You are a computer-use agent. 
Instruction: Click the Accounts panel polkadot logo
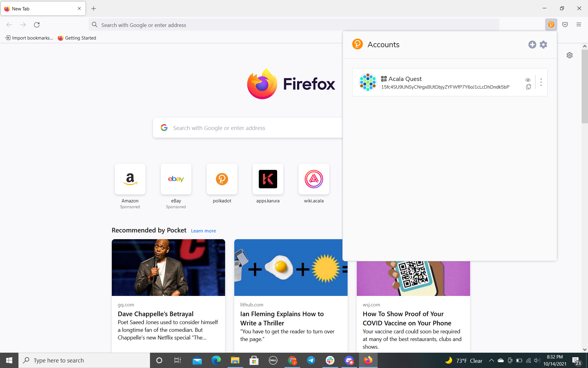tap(357, 44)
